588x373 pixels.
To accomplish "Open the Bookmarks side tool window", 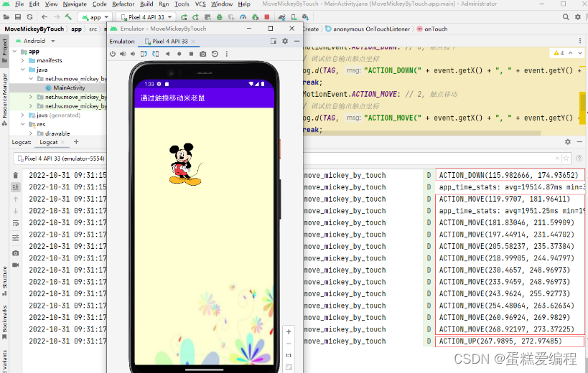I will (4, 323).
